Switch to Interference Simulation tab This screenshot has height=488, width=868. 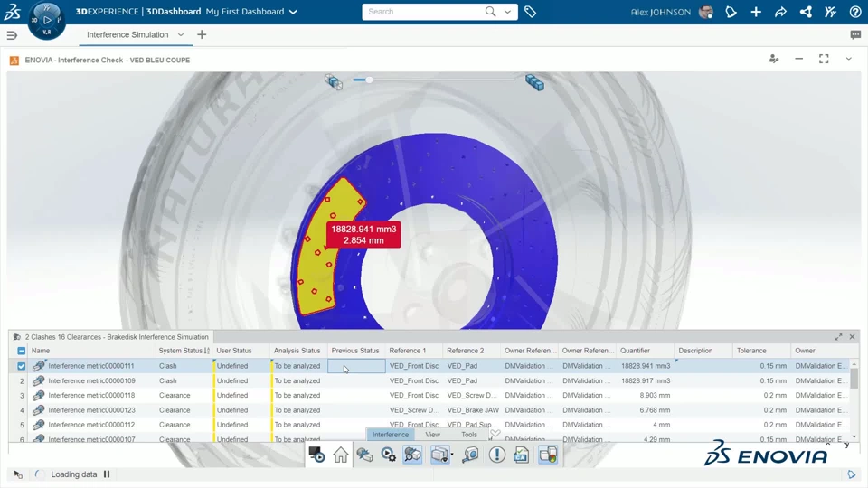pos(127,35)
